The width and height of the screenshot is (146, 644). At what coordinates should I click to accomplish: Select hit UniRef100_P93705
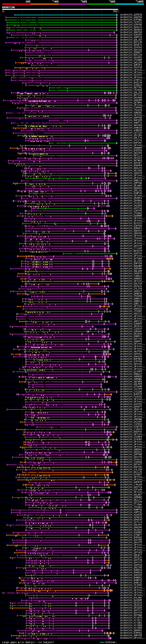[x=131, y=67]
